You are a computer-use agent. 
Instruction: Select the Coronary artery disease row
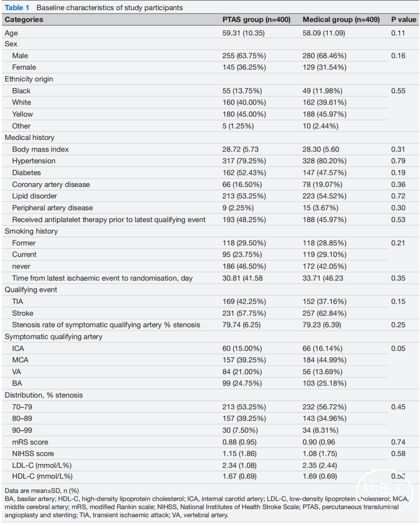(210, 184)
